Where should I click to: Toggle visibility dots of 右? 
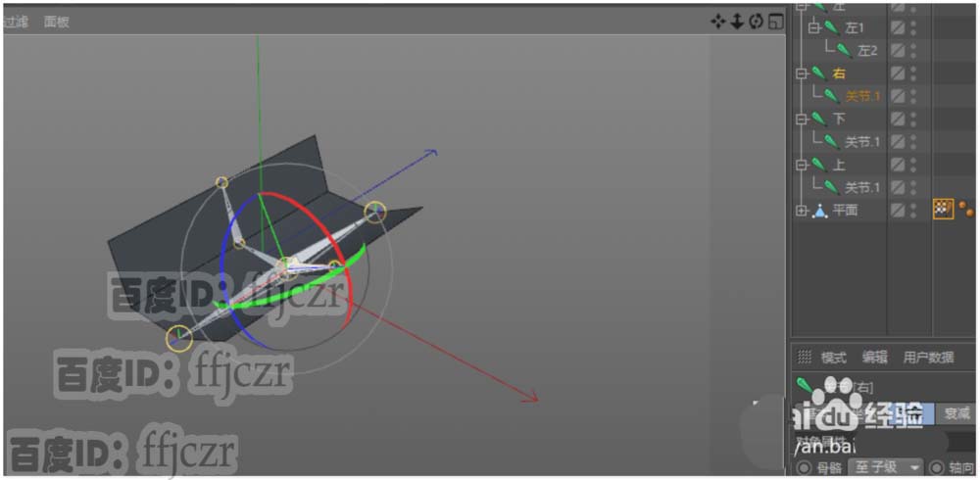(913, 73)
